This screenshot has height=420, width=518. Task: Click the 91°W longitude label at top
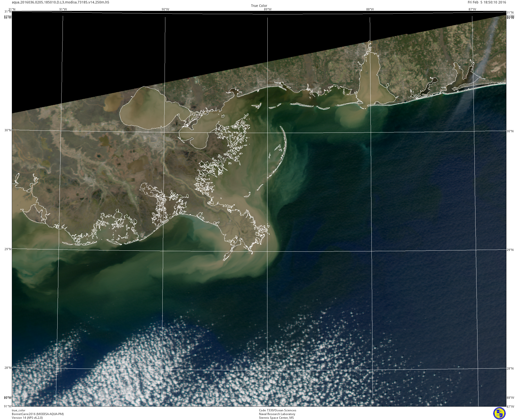coord(63,9)
